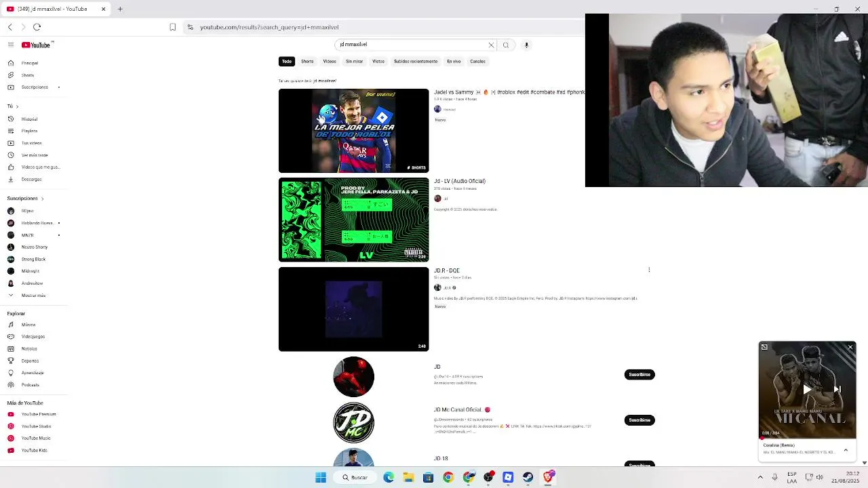Open Música under Explorar
Screen dimensions: 868x488
[x=28, y=325]
